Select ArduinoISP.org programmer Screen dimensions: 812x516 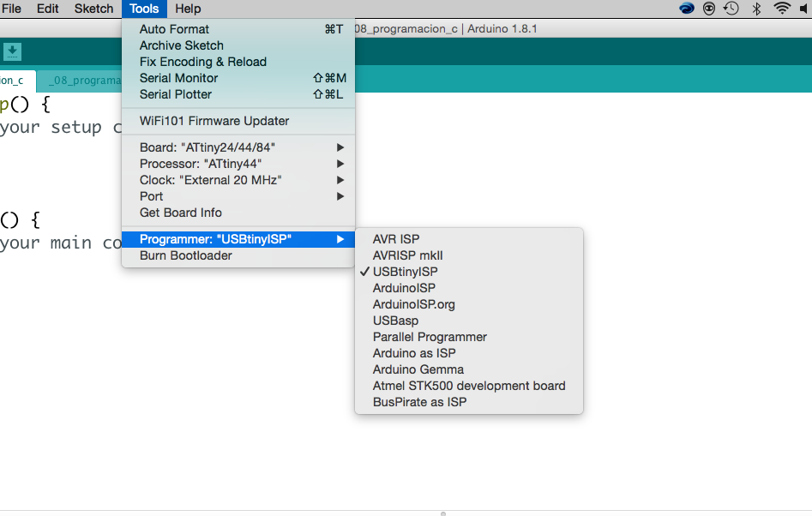tap(469, 304)
